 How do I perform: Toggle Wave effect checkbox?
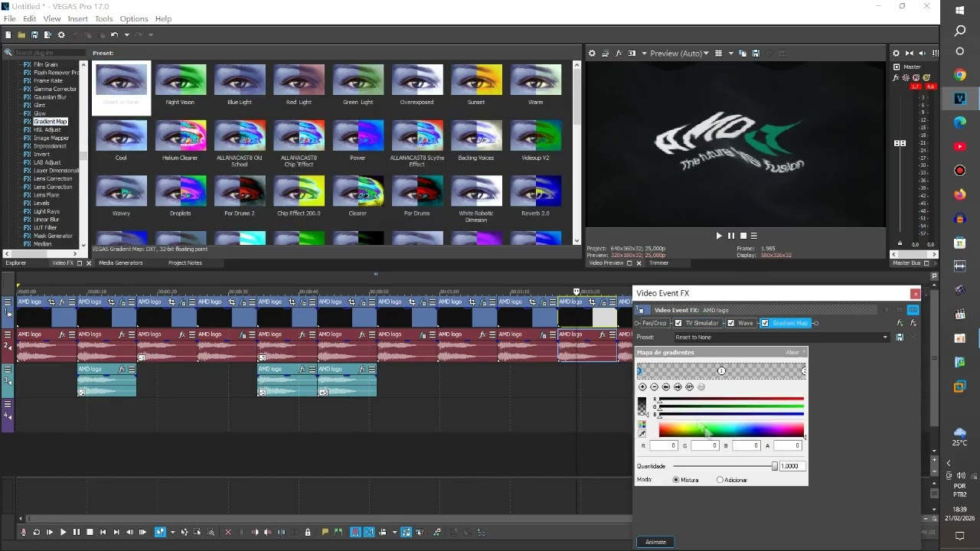click(x=731, y=323)
